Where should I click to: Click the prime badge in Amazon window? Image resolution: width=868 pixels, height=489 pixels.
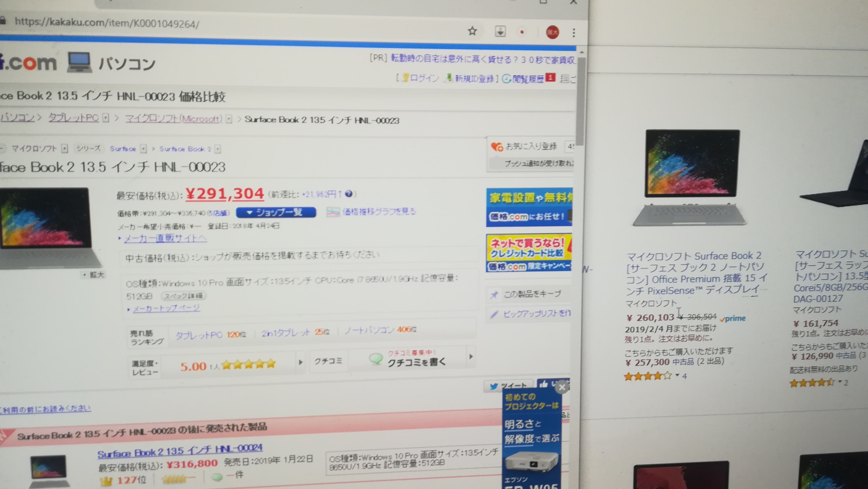click(x=733, y=318)
